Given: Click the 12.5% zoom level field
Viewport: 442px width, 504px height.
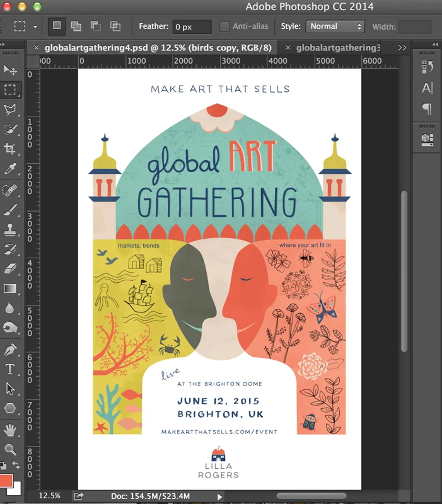Looking at the screenshot, I should 50,496.
